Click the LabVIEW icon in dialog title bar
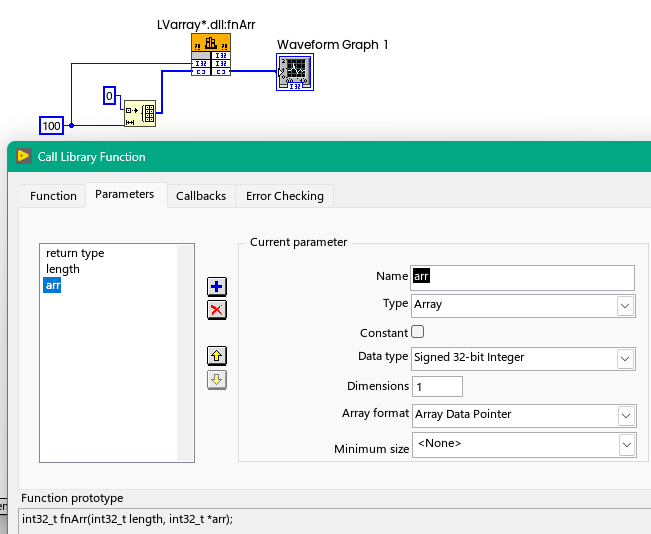Viewport: 651px width, 534px height. (x=24, y=156)
